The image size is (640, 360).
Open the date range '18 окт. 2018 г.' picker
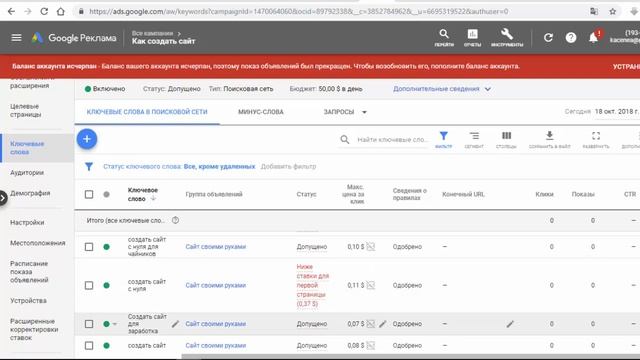click(616, 111)
